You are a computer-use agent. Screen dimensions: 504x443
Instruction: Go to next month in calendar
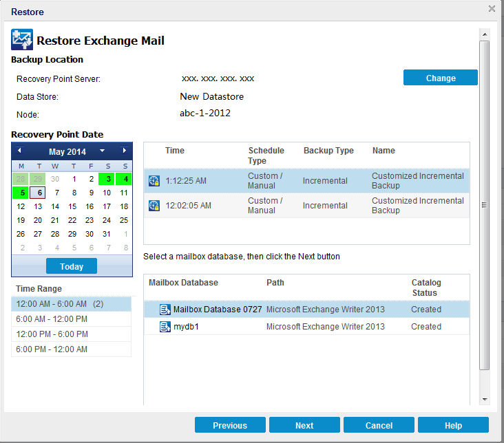(124, 151)
